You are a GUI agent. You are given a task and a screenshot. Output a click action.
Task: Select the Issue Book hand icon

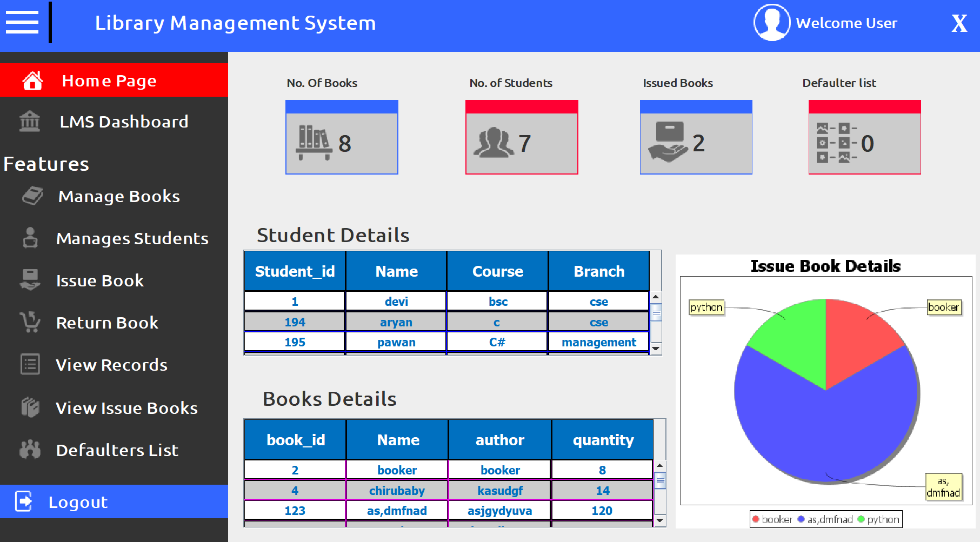pyautogui.click(x=31, y=280)
